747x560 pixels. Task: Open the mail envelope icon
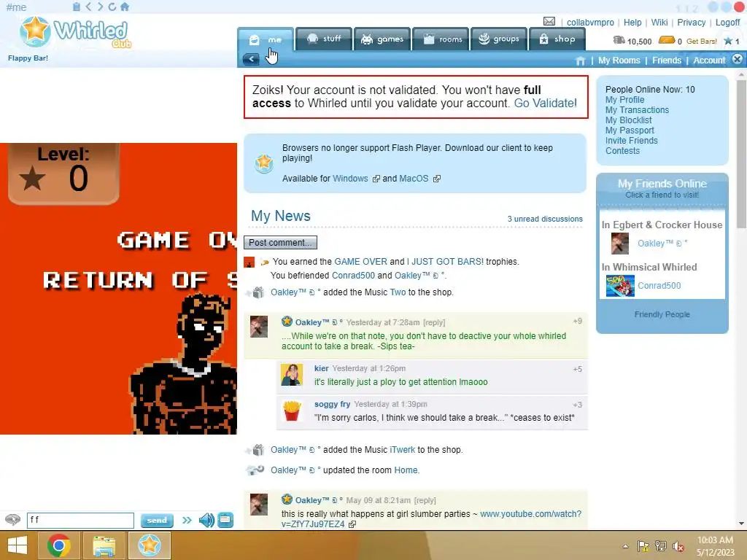click(x=549, y=21)
